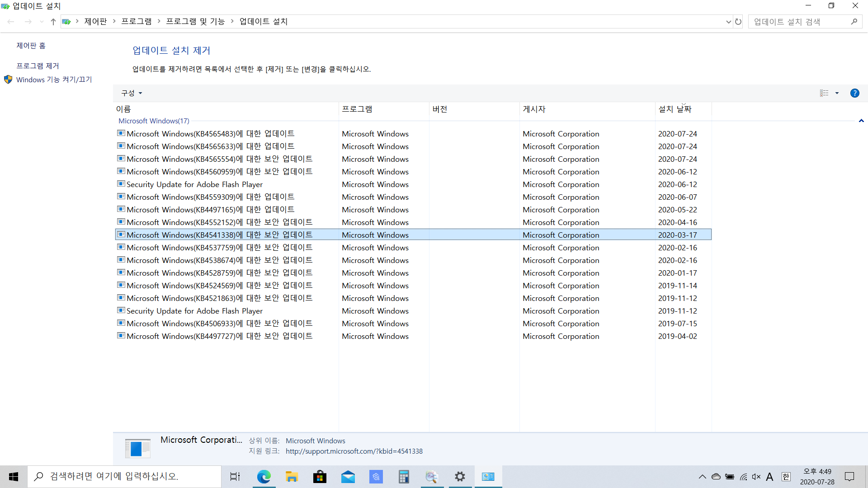
Task: Click the help question mark icon
Action: [854, 93]
